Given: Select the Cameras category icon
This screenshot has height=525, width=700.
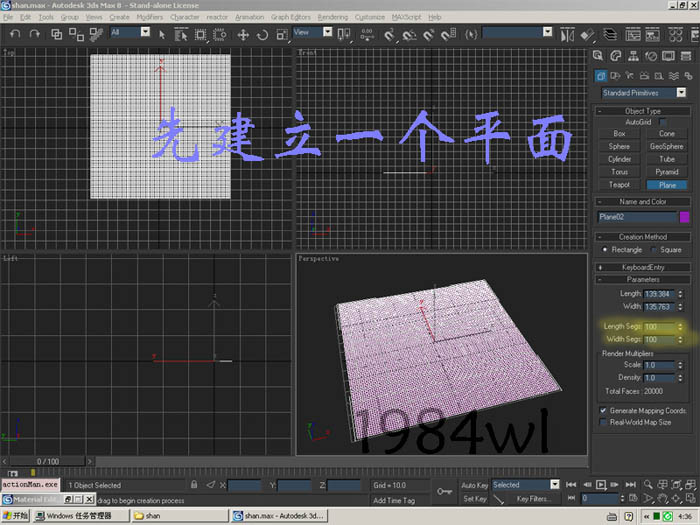Looking at the screenshot, I should [644, 76].
